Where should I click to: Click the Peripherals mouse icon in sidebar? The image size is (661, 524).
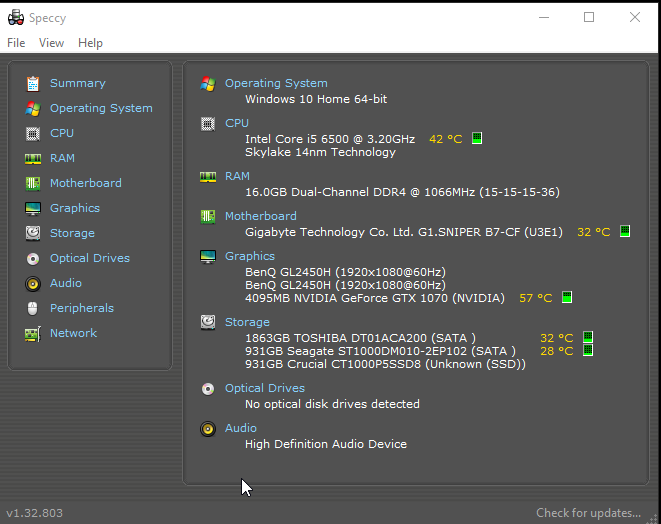[32, 308]
